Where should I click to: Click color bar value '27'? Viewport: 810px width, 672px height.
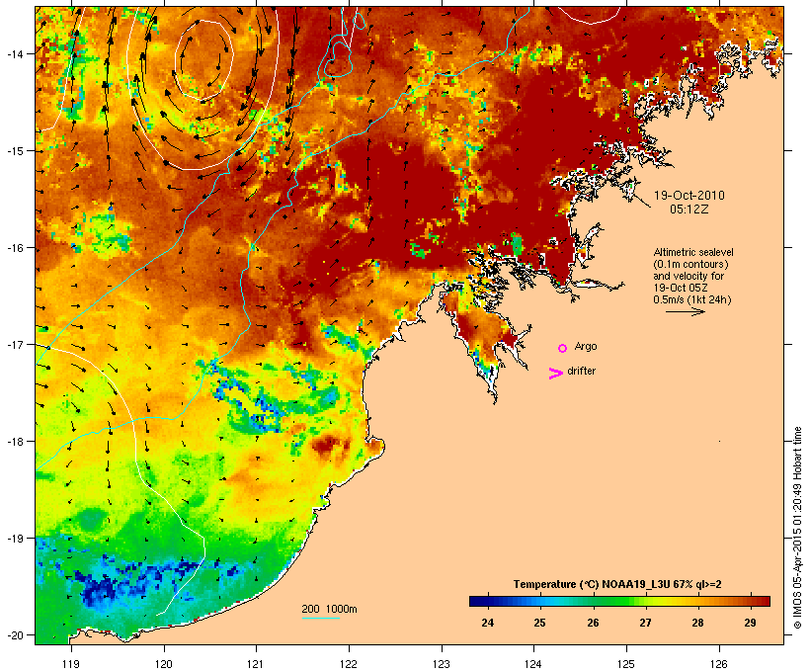coord(645,623)
